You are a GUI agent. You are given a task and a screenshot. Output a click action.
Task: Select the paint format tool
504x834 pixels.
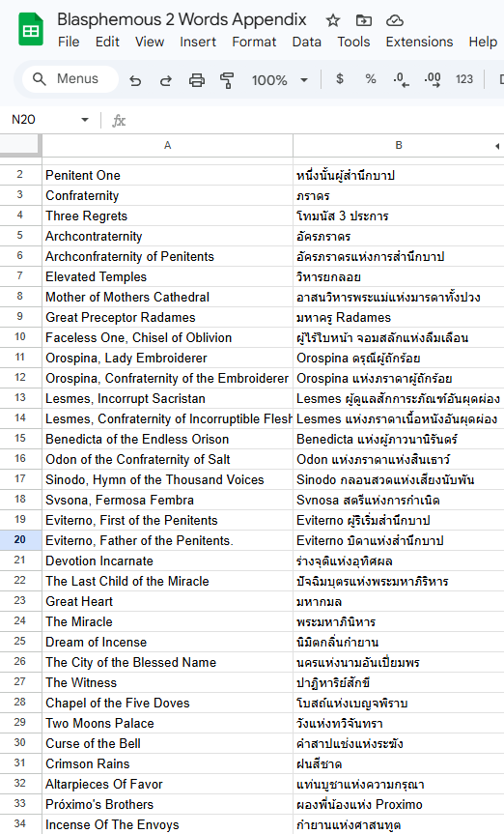point(227,80)
